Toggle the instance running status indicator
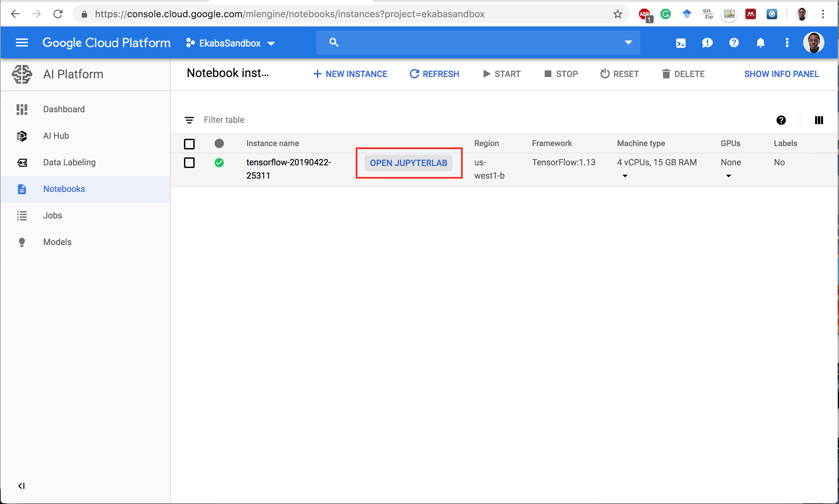839x504 pixels. pos(219,162)
